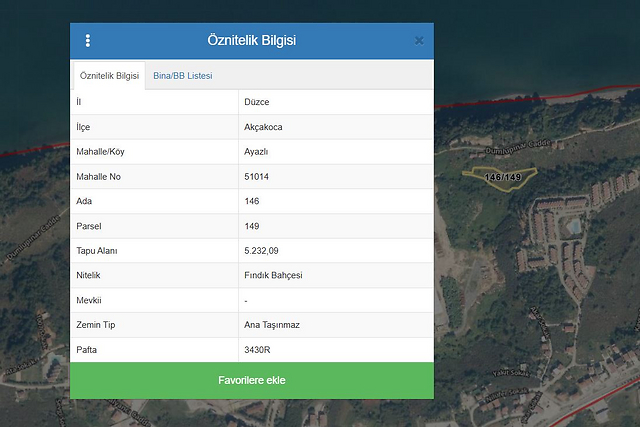Select the Akçakoca district value
The height and width of the screenshot is (427, 640).
pyautogui.click(x=263, y=127)
